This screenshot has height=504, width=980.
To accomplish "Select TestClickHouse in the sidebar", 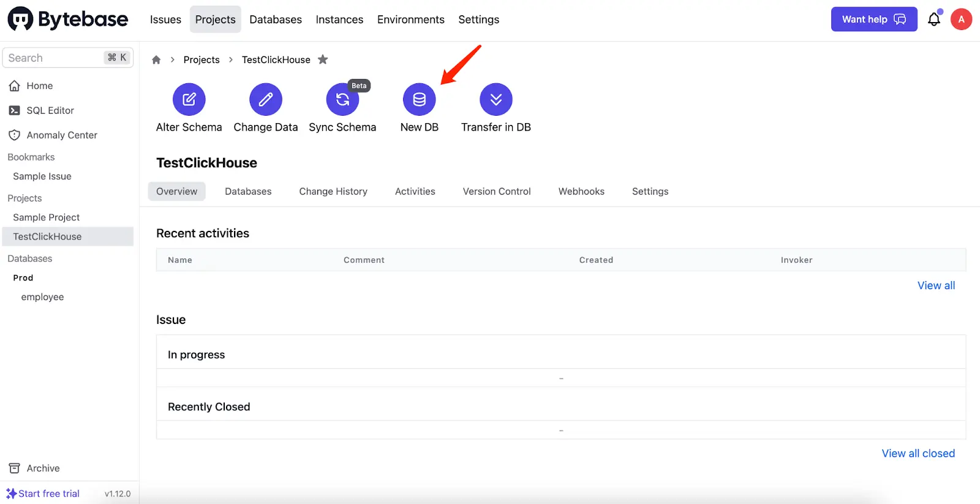I will [x=68, y=236].
